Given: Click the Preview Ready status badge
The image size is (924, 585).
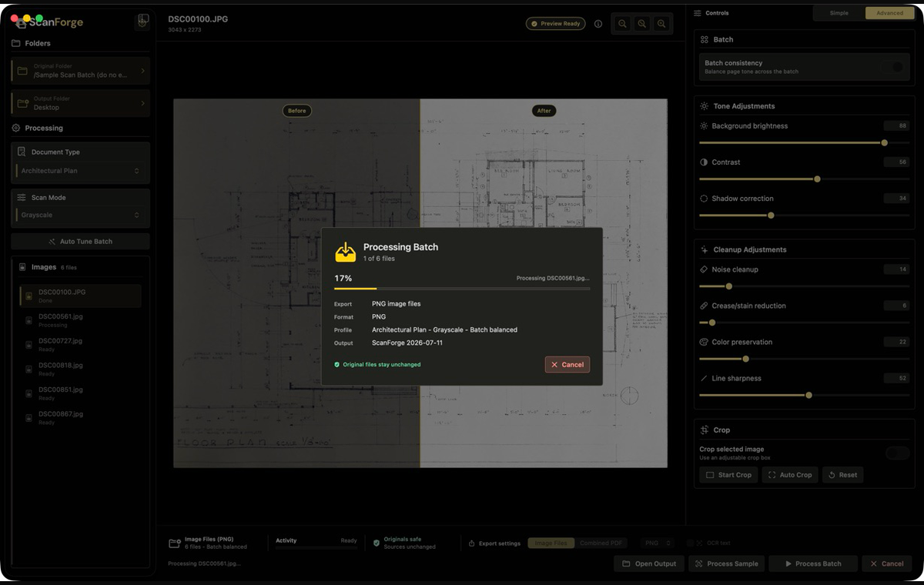Looking at the screenshot, I should 556,24.
